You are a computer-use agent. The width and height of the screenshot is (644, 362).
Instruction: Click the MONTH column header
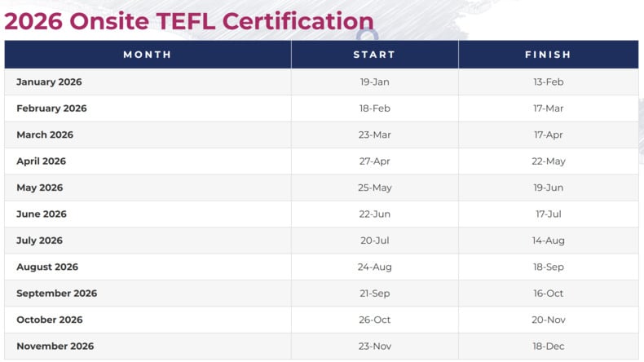point(148,55)
